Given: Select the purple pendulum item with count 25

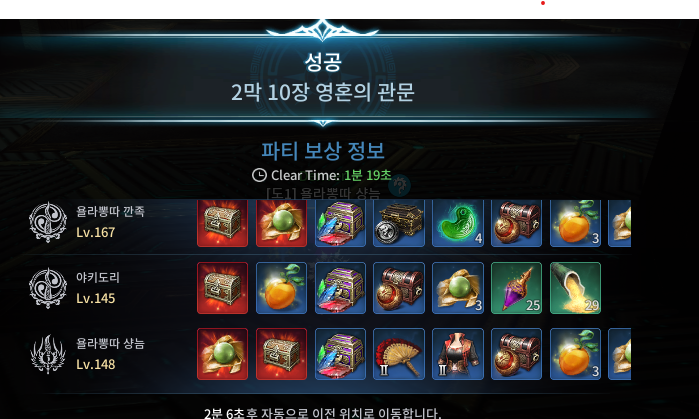Looking at the screenshot, I should pyautogui.click(x=516, y=288).
